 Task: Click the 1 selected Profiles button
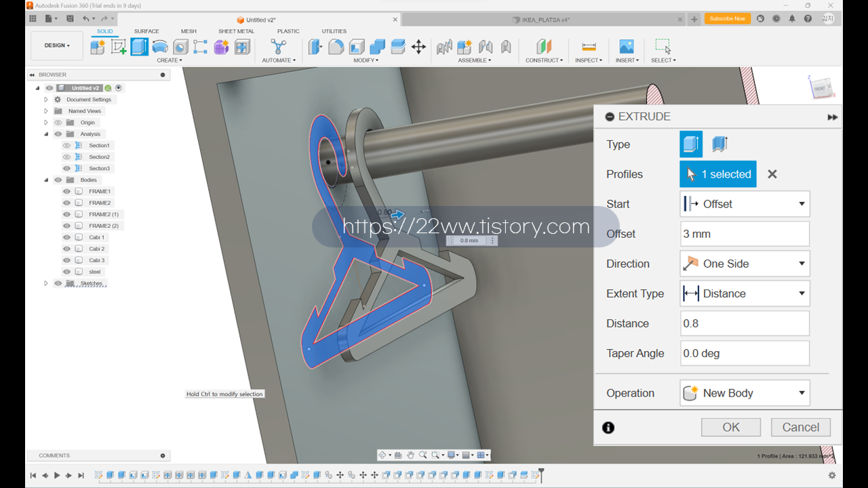[x=718, y=174]
